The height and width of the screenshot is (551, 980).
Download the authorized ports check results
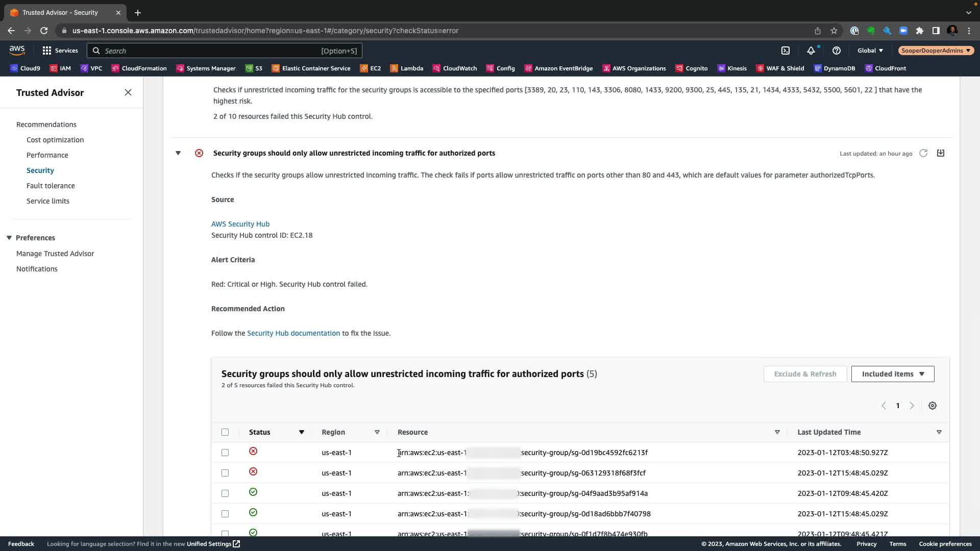click(941, 153)
